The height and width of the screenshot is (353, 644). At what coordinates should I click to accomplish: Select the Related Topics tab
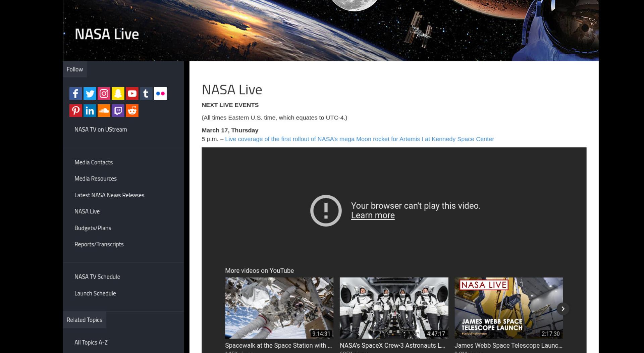tap(85, 320)
